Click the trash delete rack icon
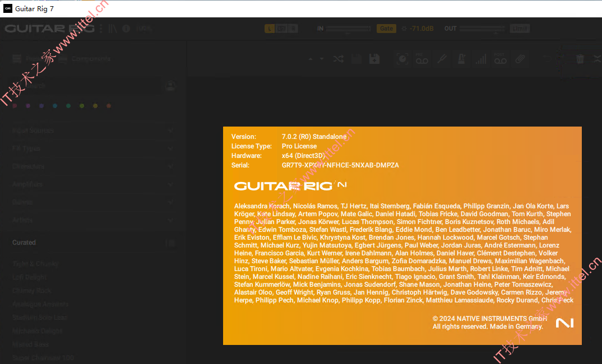 (580, 59)
